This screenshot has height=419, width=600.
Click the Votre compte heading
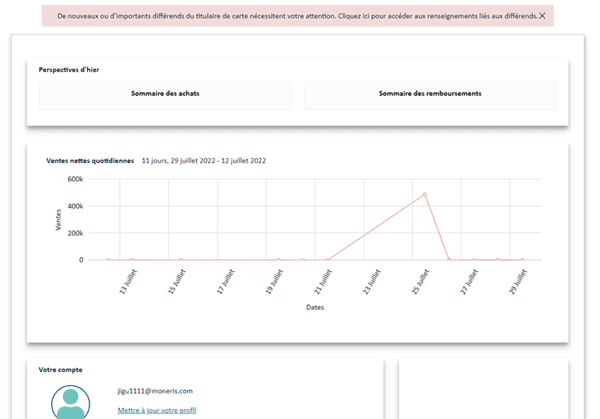click(x=60, y=370)
